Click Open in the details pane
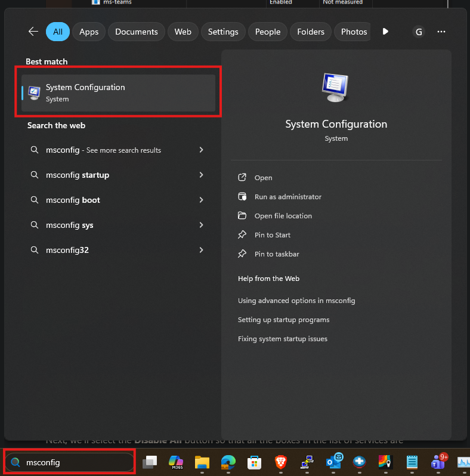Image resolution: width=470 pixels, height=476 pixels. 263,178
